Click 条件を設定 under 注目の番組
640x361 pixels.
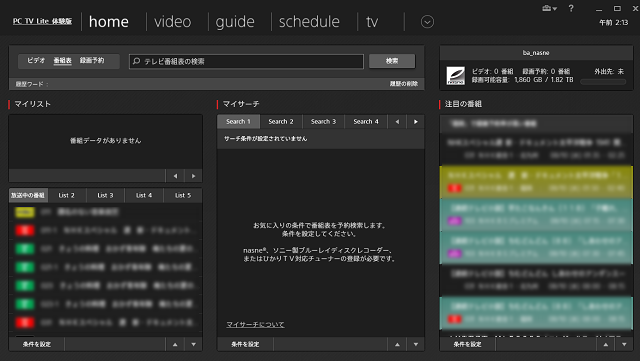467,344
